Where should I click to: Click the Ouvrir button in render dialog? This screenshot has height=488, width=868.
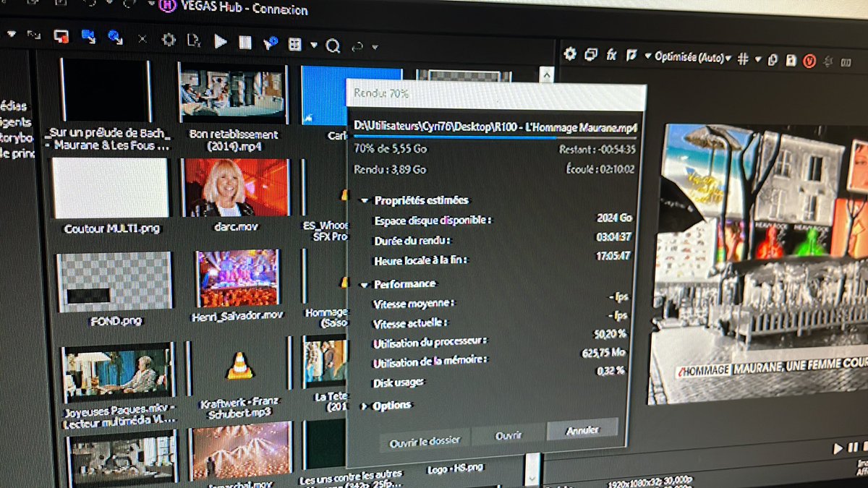tap(509, 435)
